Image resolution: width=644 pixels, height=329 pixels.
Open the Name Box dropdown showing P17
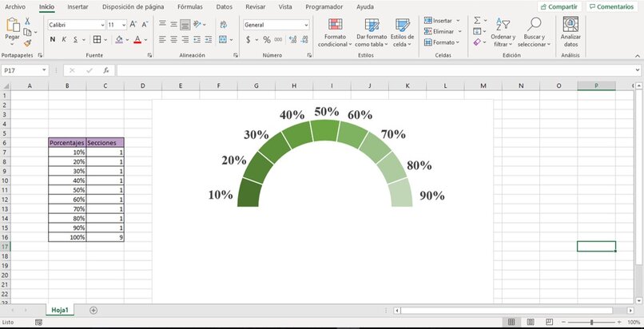tap(44, 70)
